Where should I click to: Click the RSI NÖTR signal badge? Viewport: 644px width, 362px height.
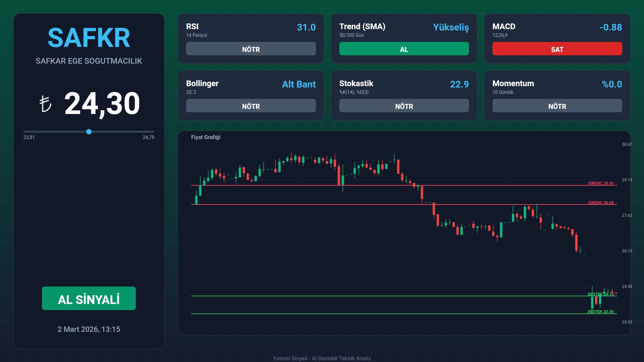[251, 49]
